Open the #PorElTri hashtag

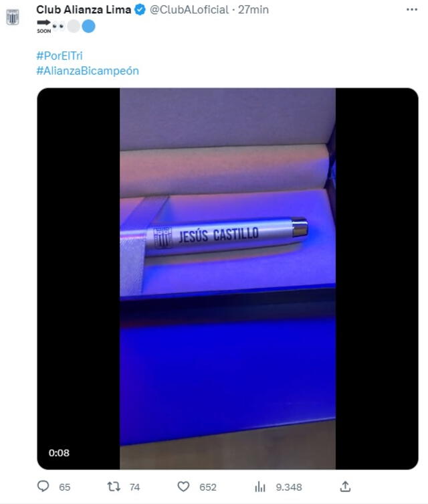point(60,56)
